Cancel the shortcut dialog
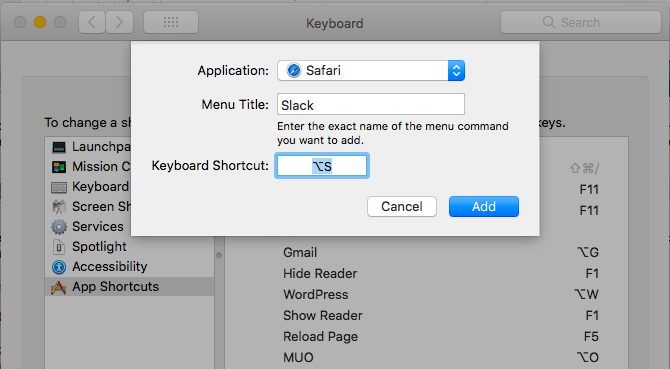 pos(402,207)
